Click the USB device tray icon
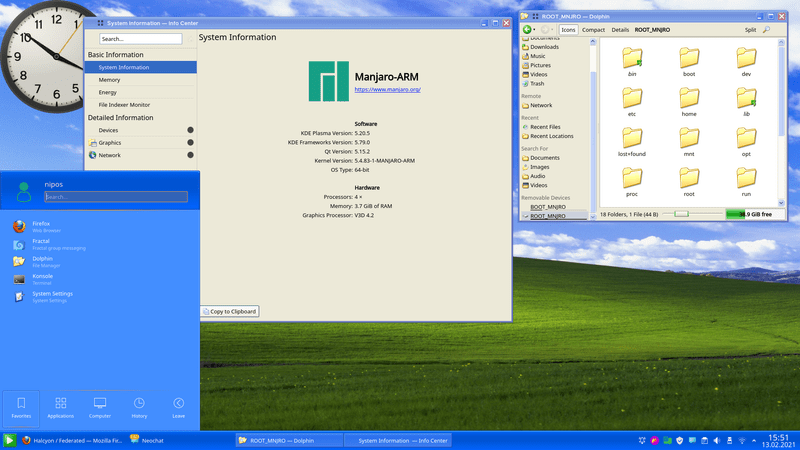The width and height of the screenshot is (800, 450). tap(729, 440)
